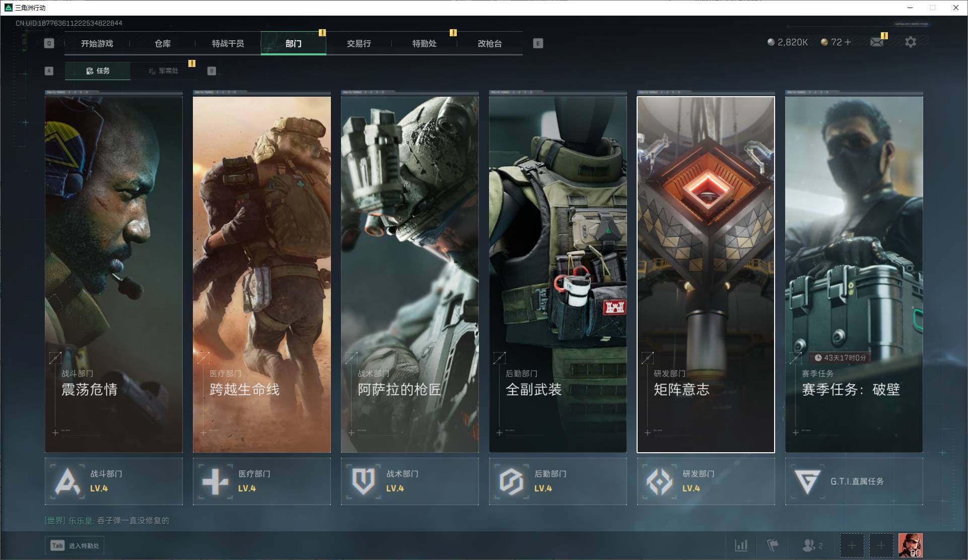Image resolution: width=968 pixels, height=560 pixels.
Task: Click the first empty squad slot plus
Action: [852, 545]
